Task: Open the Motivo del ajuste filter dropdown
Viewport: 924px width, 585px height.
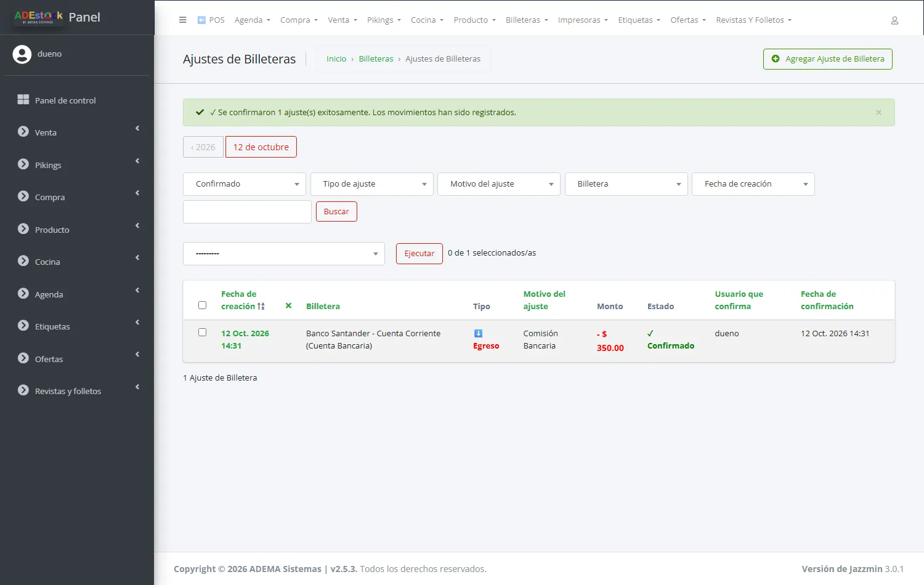Action: click(499, 184)
